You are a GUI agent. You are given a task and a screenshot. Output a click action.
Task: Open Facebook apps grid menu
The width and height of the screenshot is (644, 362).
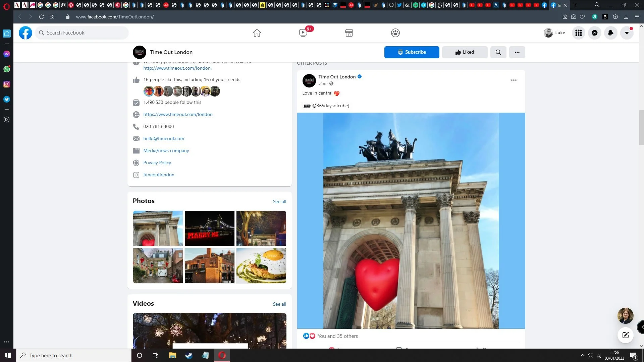click(578, 33)
